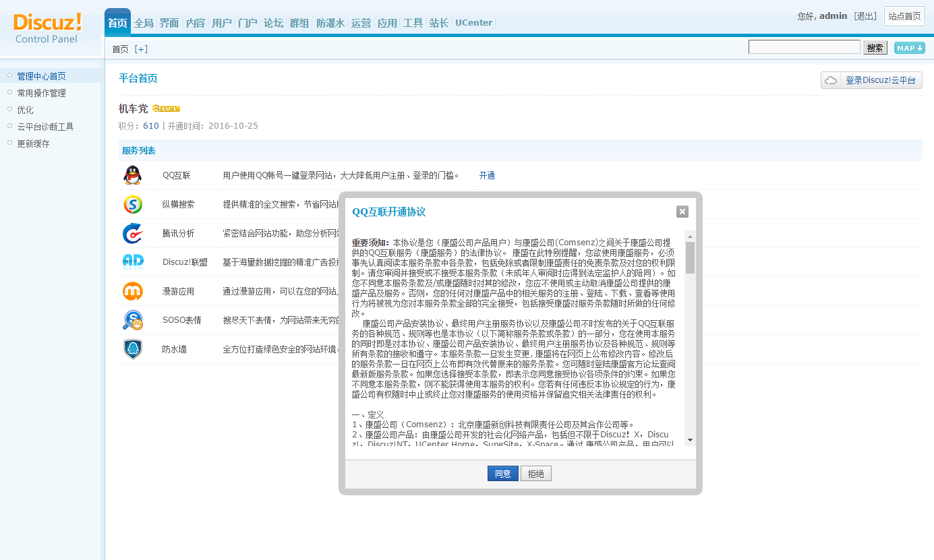Open 更新缓存 in the sidebar

pyautogui.click(x=34, y=144)
